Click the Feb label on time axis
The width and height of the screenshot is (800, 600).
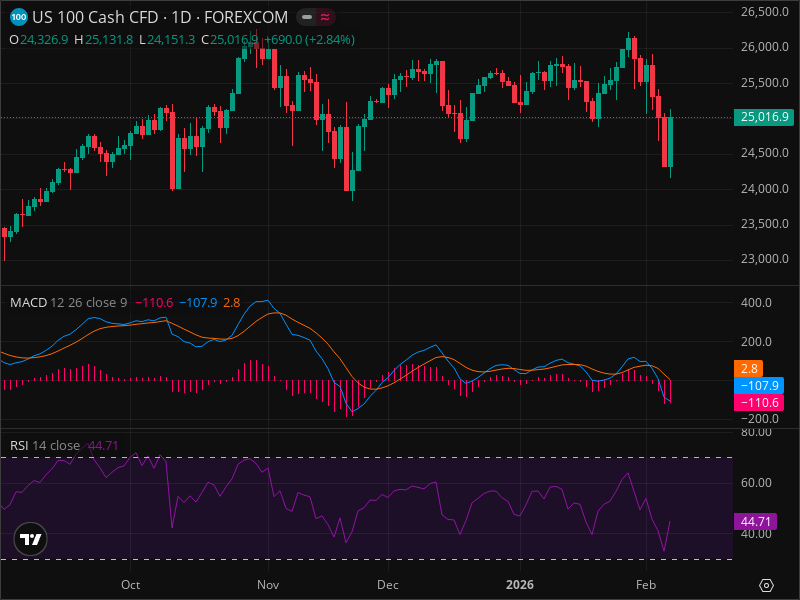[646, 585]
